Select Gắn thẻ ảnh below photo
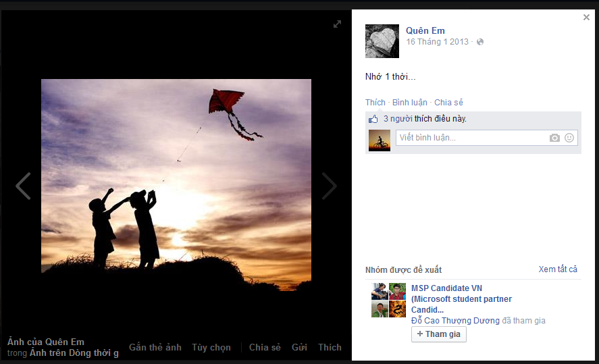 (x=155, y=347)
